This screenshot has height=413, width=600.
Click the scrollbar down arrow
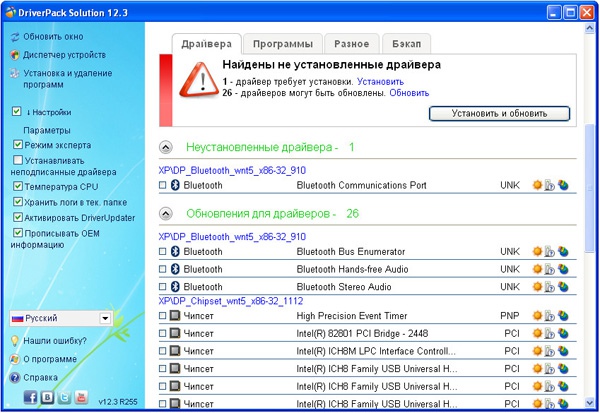590,402
